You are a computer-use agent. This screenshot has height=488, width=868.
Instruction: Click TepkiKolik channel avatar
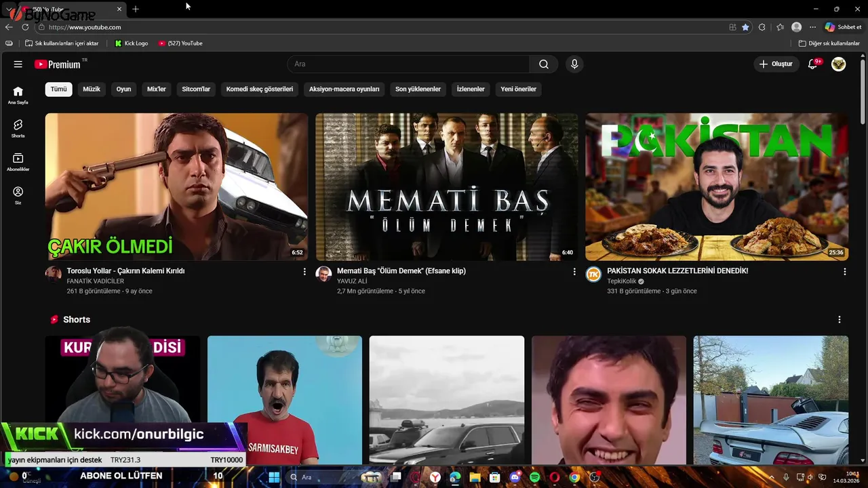(593, 274)
